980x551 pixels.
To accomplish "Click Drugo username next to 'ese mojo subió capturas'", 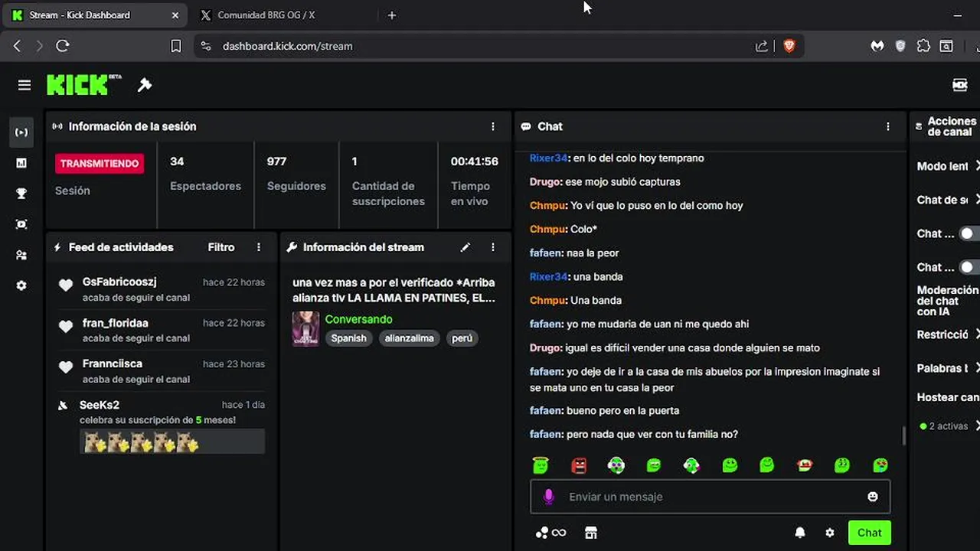I will (x=545, y=181).
